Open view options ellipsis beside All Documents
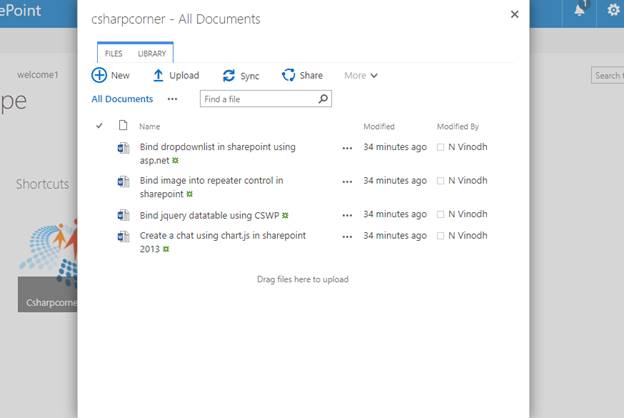 pyautogui.click(x=172, y=99)
